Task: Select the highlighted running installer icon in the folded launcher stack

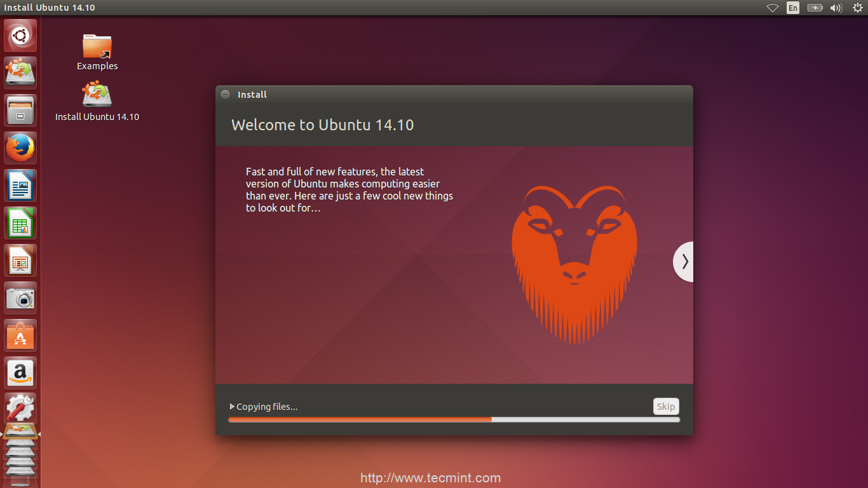Action: click(x=20, y=433)
